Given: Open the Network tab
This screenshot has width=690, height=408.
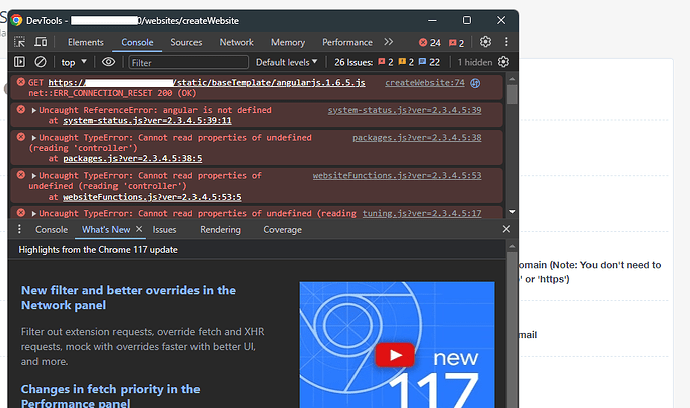Looking at the screenshot, I should (x=236, y=42).
